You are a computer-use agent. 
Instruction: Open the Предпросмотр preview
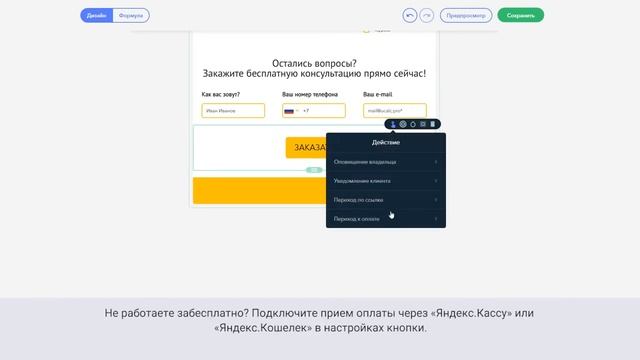(466, 16)
